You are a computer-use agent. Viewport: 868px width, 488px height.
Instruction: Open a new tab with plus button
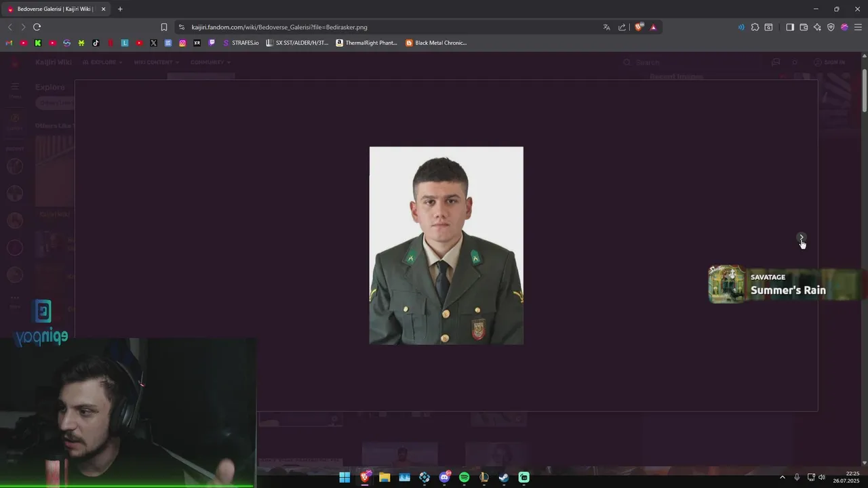[x=120, y=9]
